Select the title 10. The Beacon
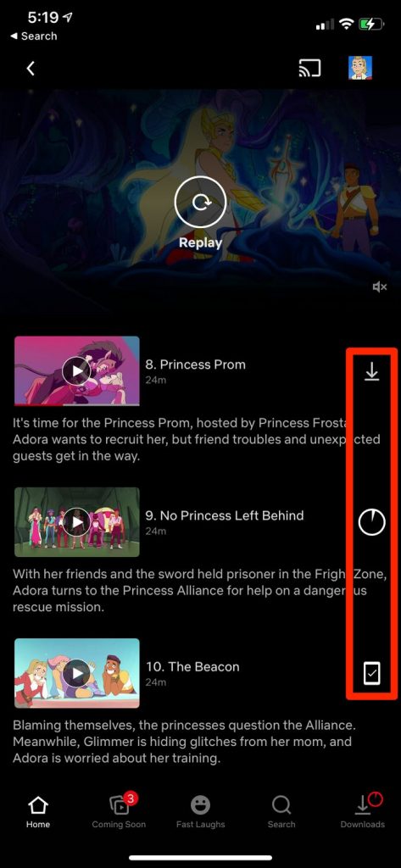This screenshot has height=868, width=401. 192,666
